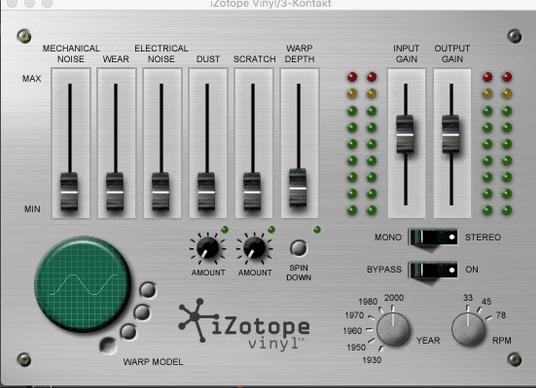Click the Year selector knob
The width and height of the screenshot is (536, 388).
(393, 330)
